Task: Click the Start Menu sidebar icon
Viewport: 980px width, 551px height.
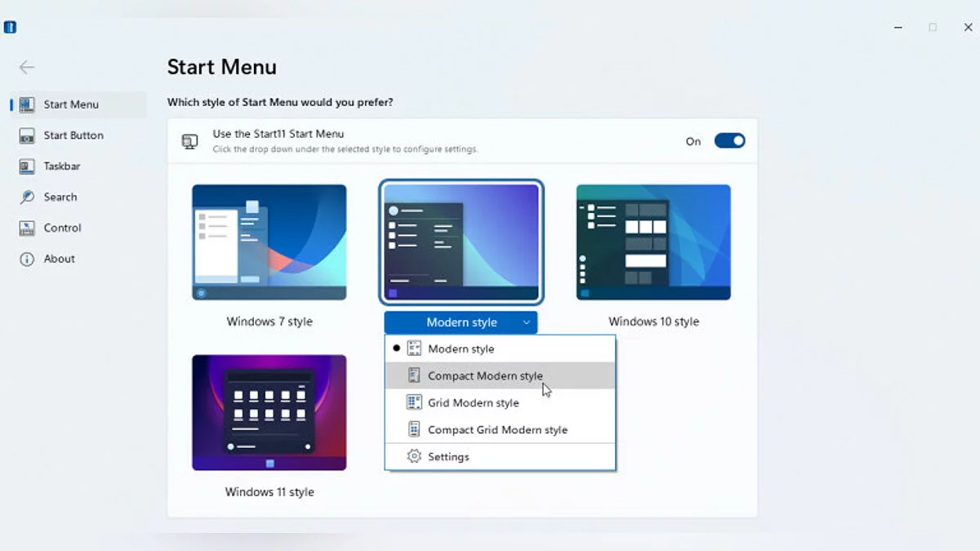Action: [x=27, y=104]
